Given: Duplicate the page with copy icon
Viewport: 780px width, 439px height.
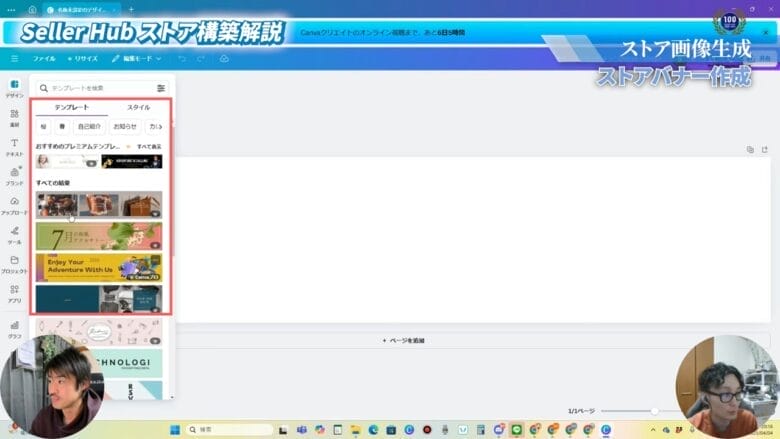Looking at the screenshot, I should point(750,149).
